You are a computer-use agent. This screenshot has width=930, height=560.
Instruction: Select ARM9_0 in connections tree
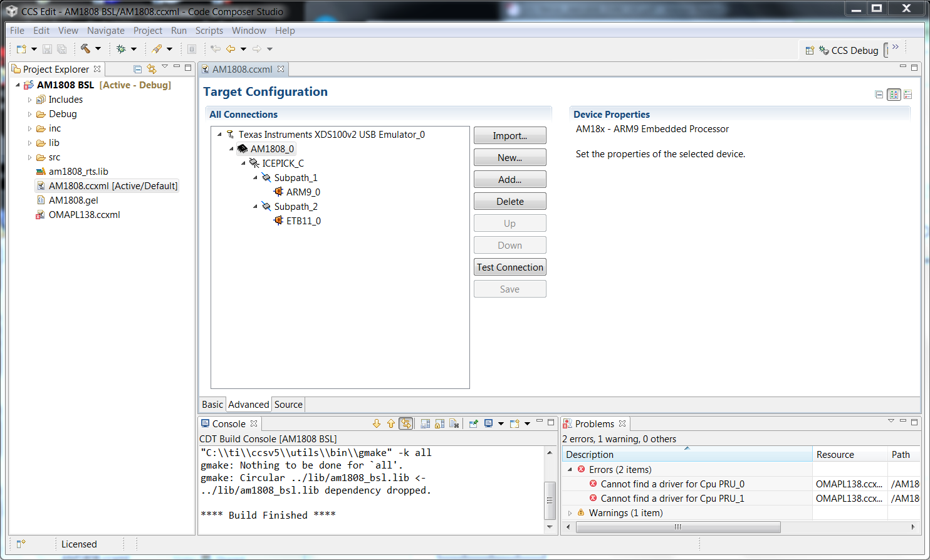click(x=303, y=192)
